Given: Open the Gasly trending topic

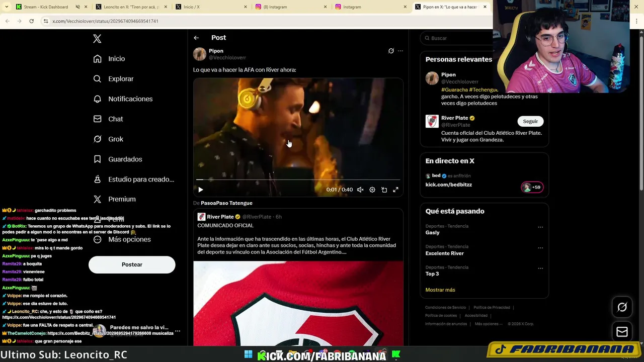Looking at the screenshot, I should click(433, 233).
